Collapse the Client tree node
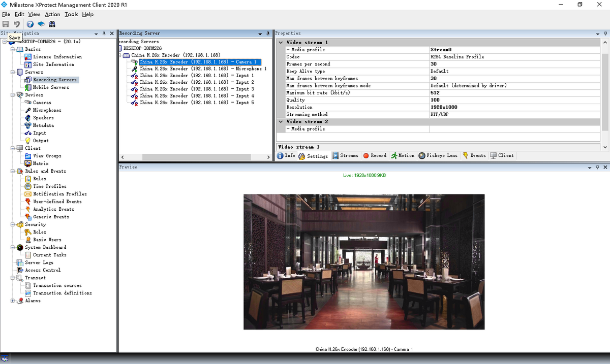Image resolution: width=610 pixels, height=364 pixels. click(13, 148)
